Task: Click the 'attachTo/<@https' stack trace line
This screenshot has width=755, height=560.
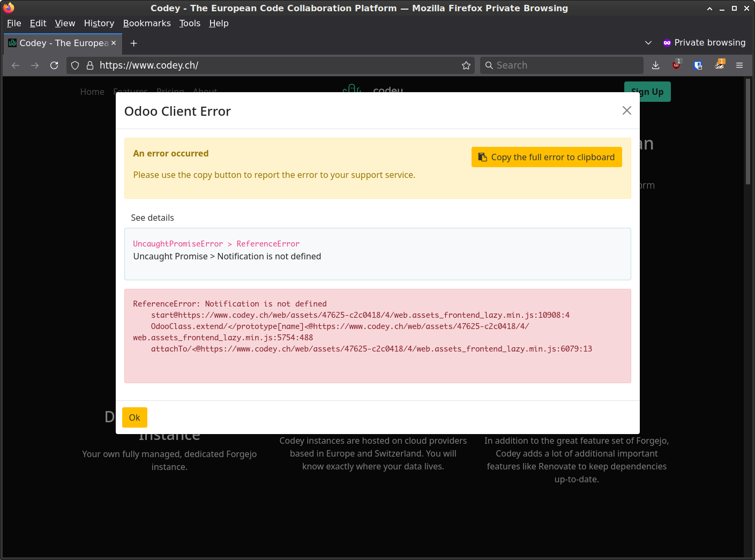Action: tap(371, 349)
